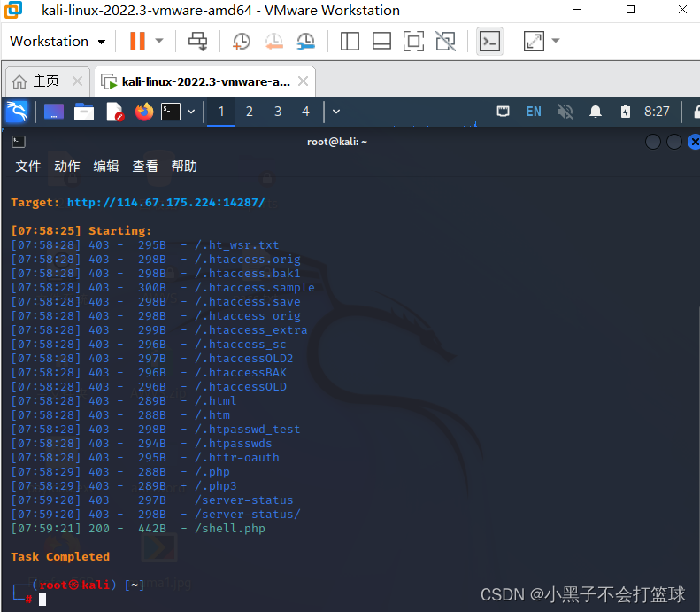Enter full screen mode
Image resolution: width=700 pixels, height=612 pixels.
coord(413,41)
